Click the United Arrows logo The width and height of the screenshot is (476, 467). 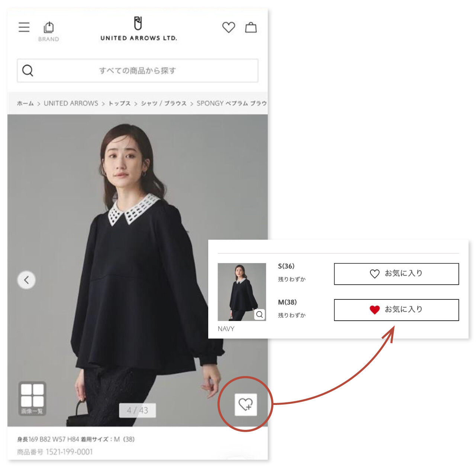[x=138, y=29]
